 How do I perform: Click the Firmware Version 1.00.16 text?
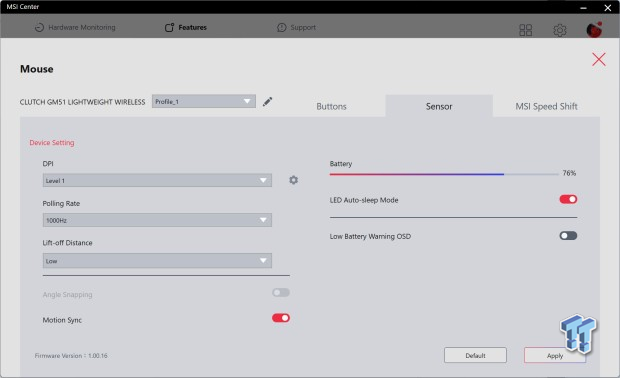[x=71, y=355]
